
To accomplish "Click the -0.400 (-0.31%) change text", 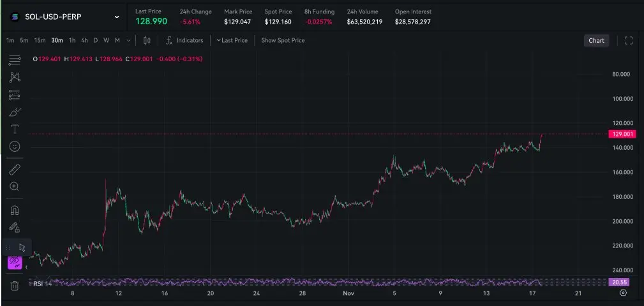I will click(x=179, y=59).
